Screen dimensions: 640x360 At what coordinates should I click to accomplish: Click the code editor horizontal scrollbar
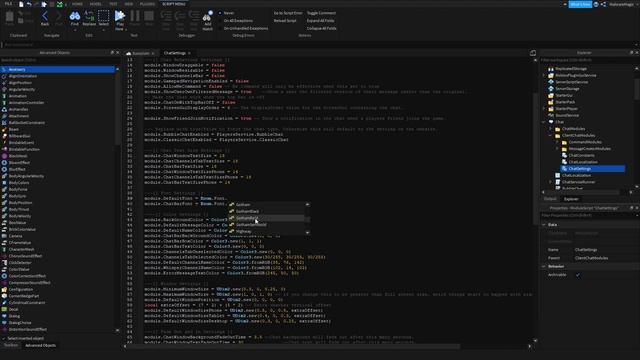[294, 346]
